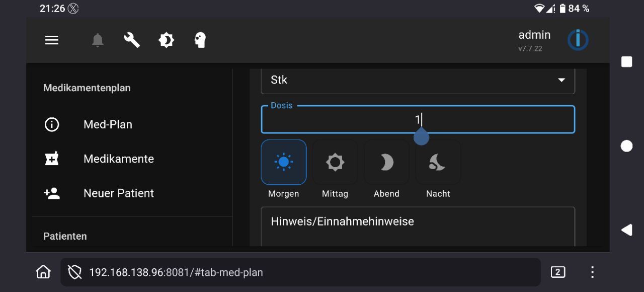644x292 pixels.
Task: Click the notification bell icon
Action: tap(98, 40)
